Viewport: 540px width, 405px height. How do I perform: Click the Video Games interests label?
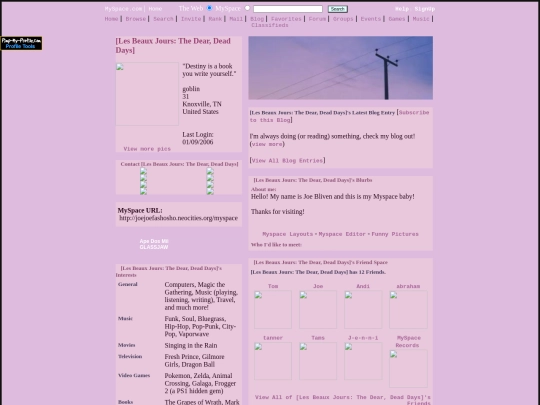click(x=134, y=375)
